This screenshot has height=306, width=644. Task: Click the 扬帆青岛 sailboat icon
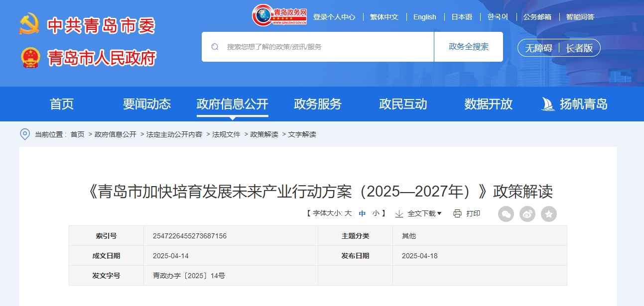point(548,104)
